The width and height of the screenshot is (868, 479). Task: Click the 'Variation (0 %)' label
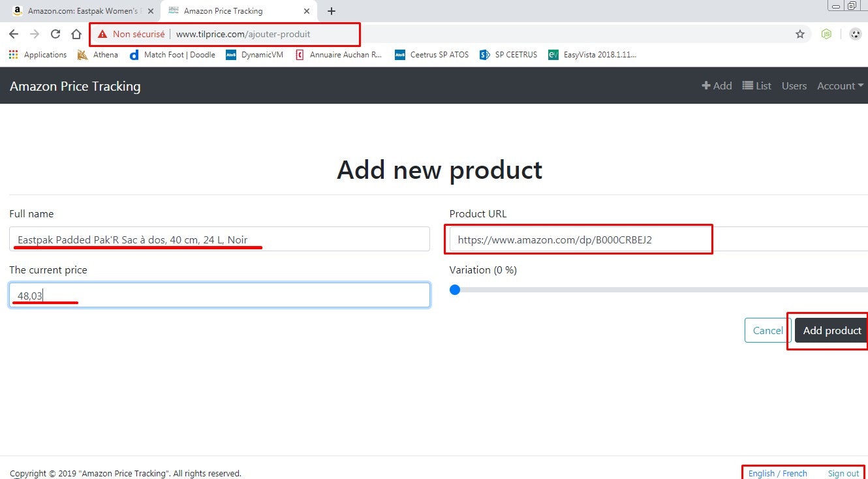click(x=483, y=270)
